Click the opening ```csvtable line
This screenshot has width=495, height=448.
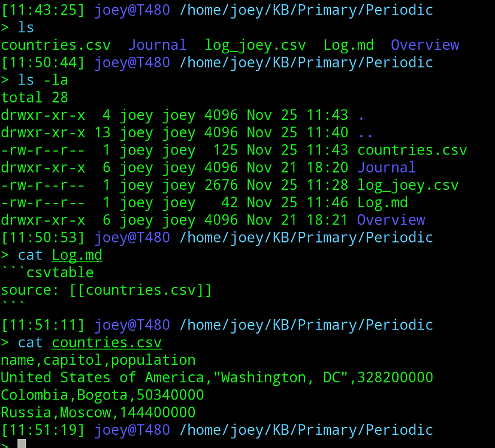47,273
